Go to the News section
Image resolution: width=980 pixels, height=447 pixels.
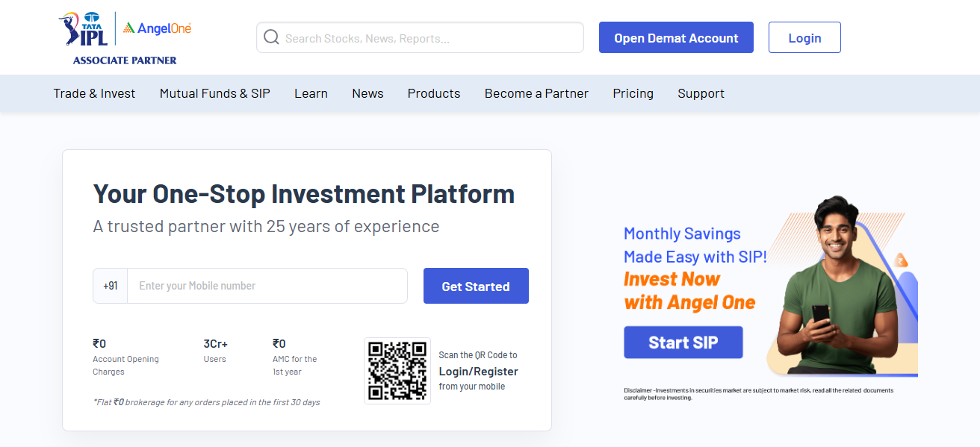[367, 93]
